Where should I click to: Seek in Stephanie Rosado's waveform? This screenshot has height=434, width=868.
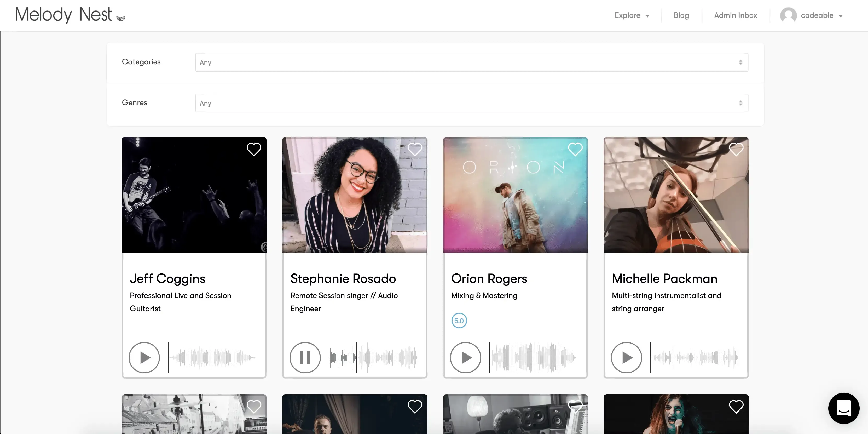(373, 357)
